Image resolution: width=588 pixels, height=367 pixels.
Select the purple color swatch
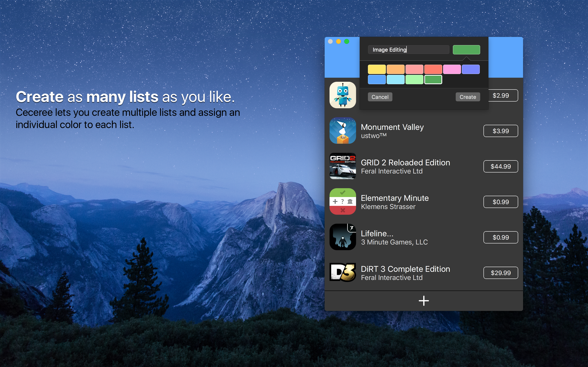[x=470, y=69]
